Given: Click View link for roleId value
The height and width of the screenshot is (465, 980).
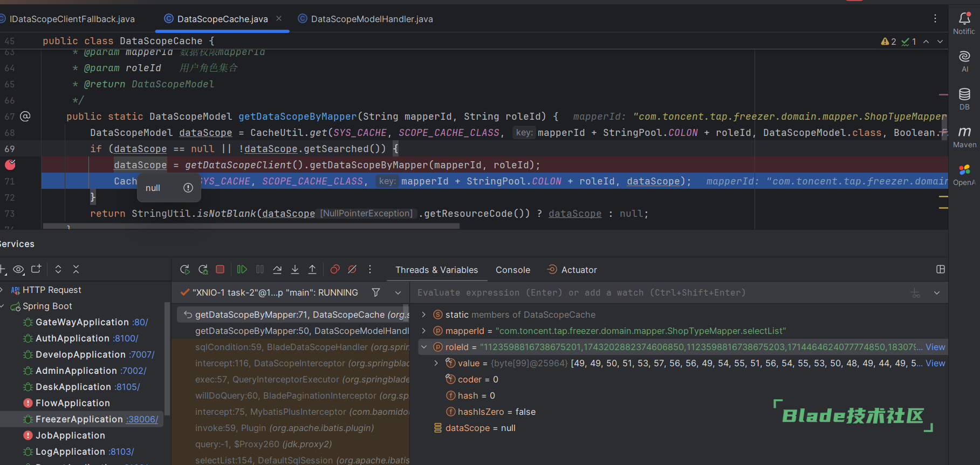Looking at the screenshot, I should [935, 347].
